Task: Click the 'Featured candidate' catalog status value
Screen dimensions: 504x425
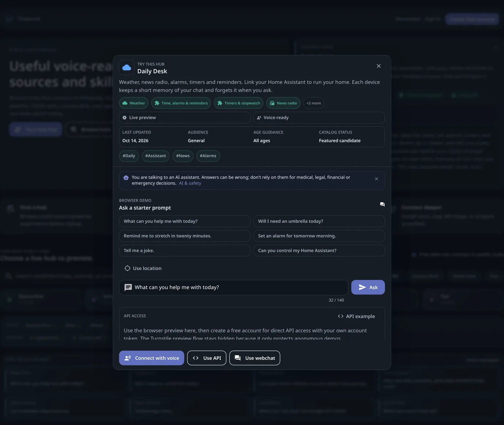Action: (340, 141)
